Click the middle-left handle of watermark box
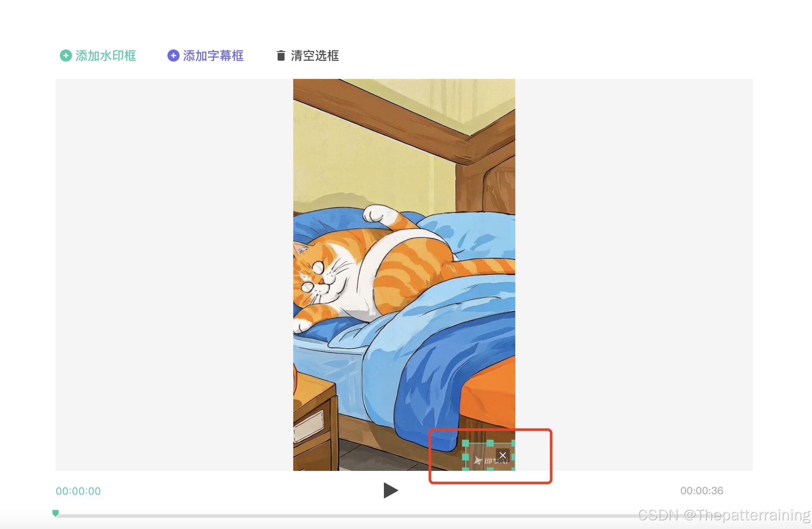 (x=465, y=457)
